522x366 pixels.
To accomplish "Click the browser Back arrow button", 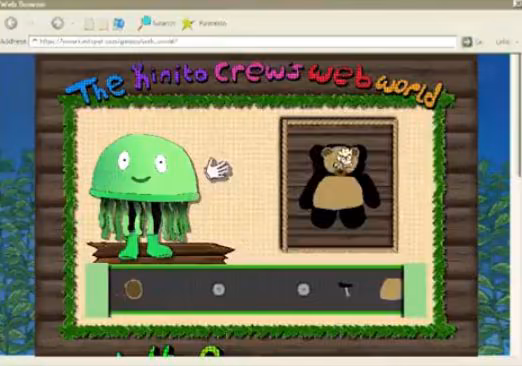I will point(11,23).
